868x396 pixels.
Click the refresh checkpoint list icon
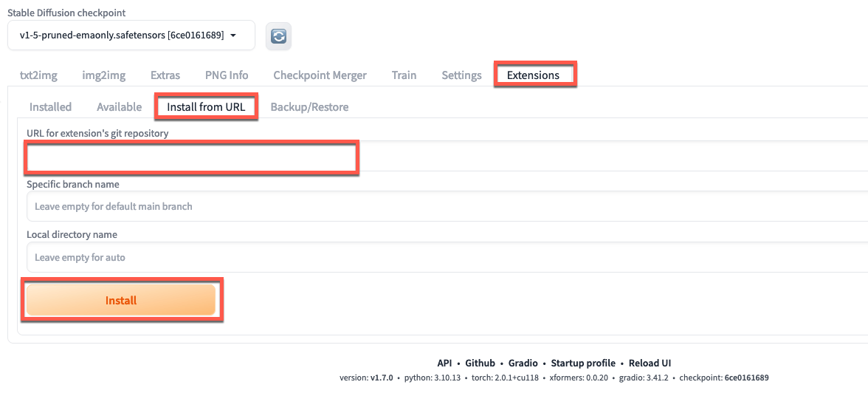pos(278,36)
